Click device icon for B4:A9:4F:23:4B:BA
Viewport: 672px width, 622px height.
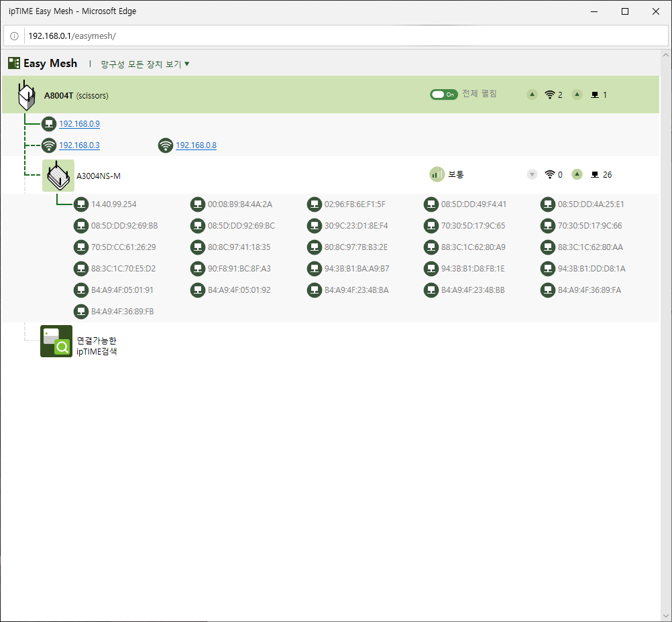pyautogui.click(x=314, y=290)
